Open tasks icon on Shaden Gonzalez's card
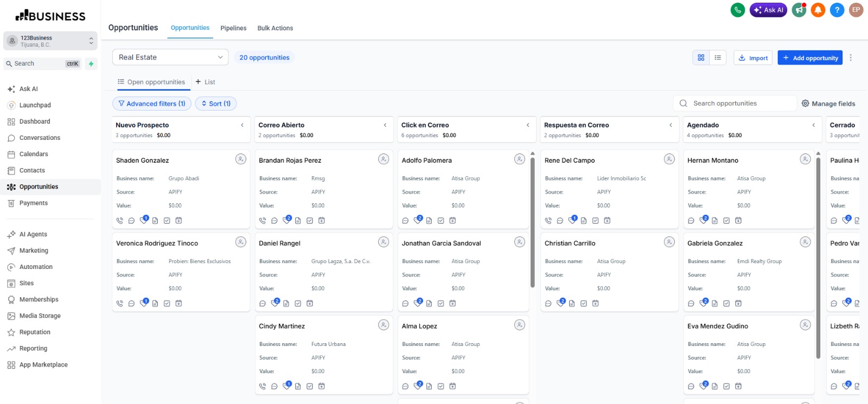The width and height of the screenshot is (868, 404). coord(167,221)
